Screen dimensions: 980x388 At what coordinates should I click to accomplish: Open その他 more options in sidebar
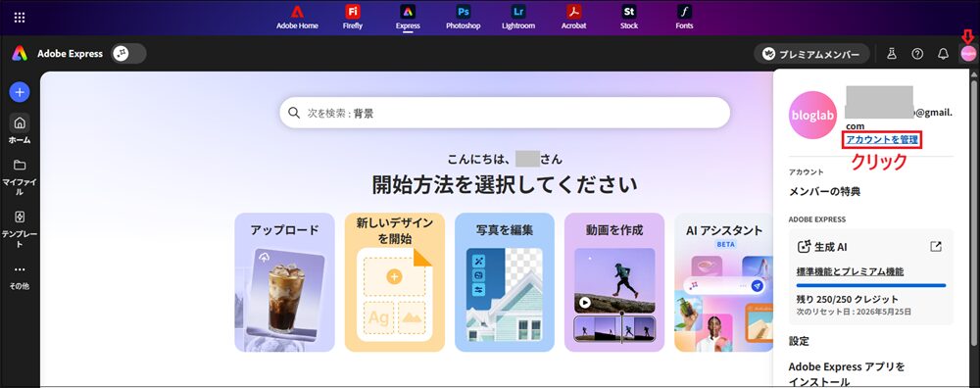coord(20,276)
